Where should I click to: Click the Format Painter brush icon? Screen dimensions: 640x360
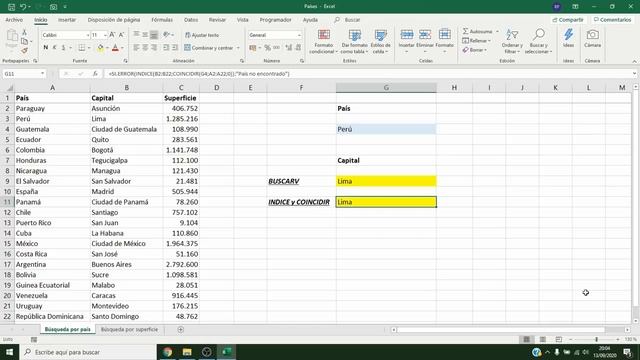click(24, 51)
